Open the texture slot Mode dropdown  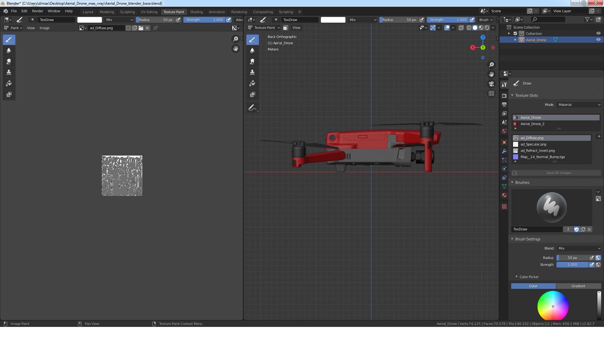[x=579, y=105]
